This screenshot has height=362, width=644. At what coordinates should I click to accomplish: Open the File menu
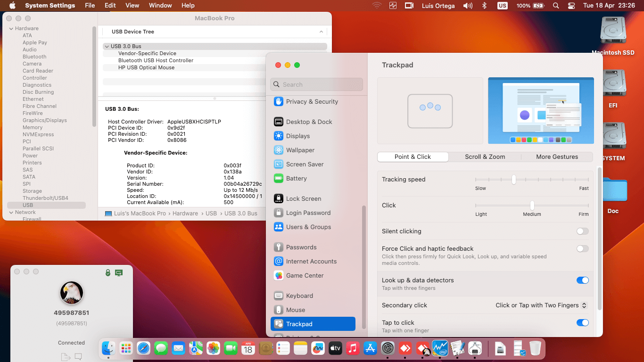click(x=90, y=6)
